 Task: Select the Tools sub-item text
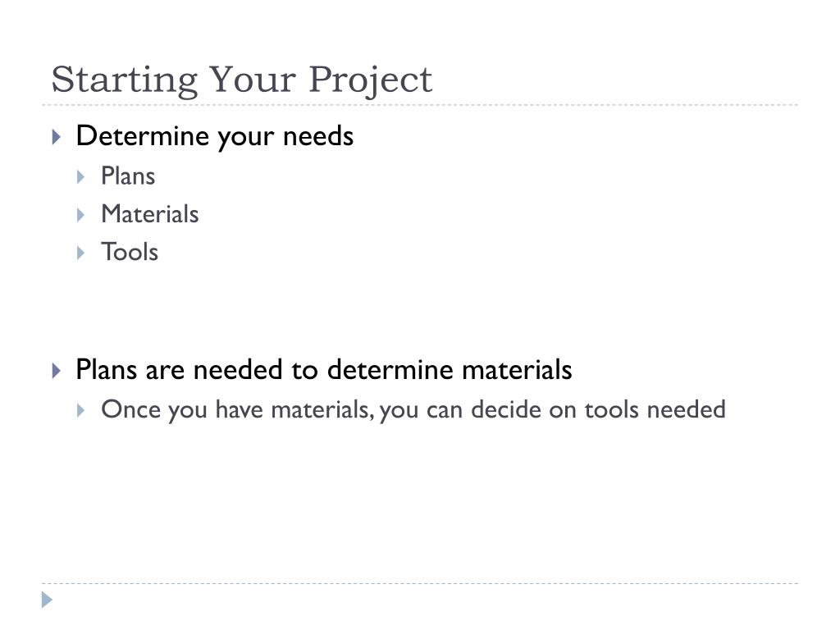[x=130, y=253]
